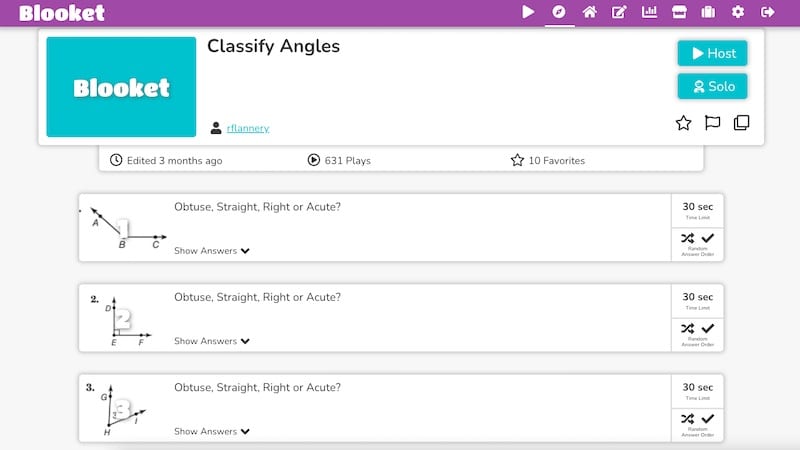800x450 pixels.
Task: Report this set with the flag icon
Action: (x=712, y=123)
